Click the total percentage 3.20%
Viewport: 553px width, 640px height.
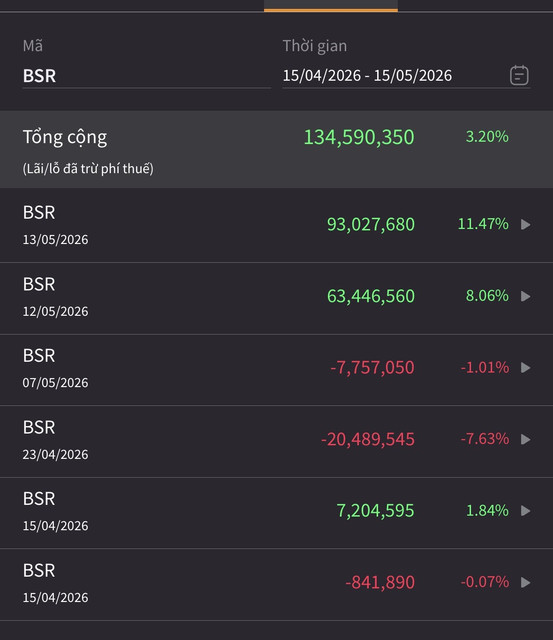point(487,136)
